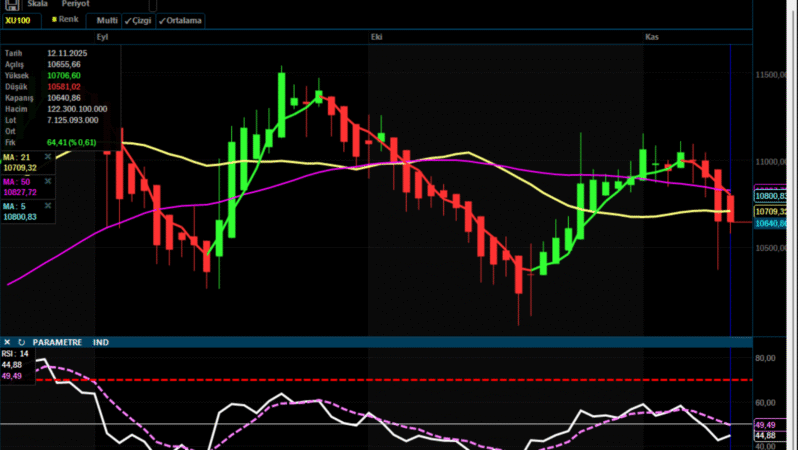Select the MA 50 label in legend

(x=18, y=181)
